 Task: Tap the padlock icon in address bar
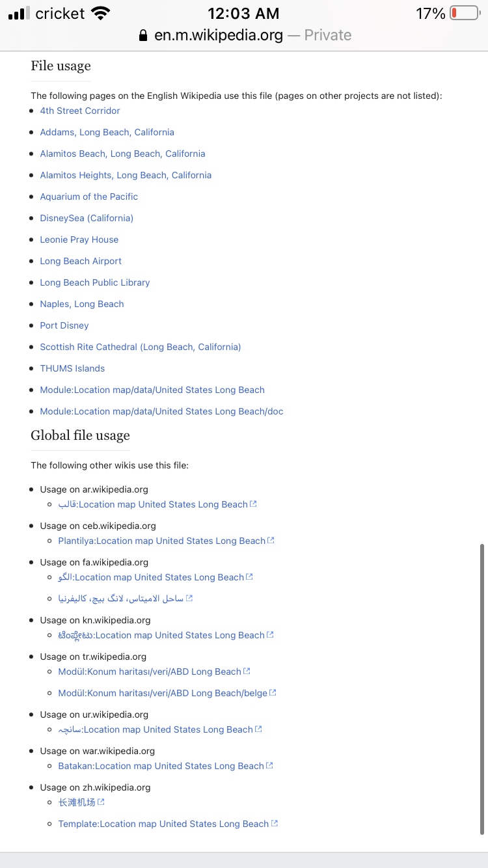click(143, 36)
